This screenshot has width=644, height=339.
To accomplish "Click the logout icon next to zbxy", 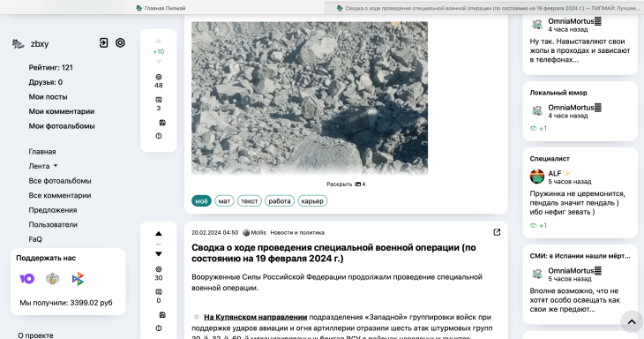I will (x=103, y=42).
